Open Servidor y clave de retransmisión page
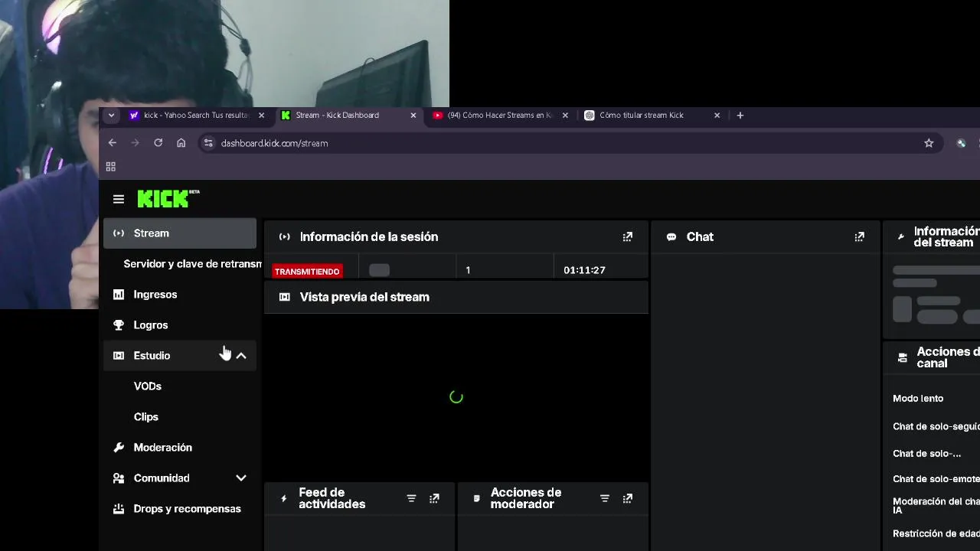Image resolution: width=980 pixels, height=551 pixels. coord(192,264)
